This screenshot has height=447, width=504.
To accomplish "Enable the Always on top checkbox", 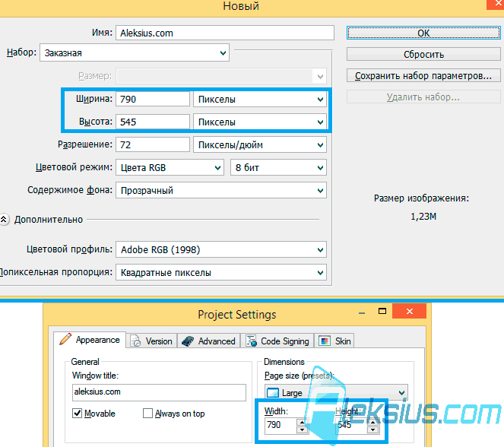I will point(147,413).
